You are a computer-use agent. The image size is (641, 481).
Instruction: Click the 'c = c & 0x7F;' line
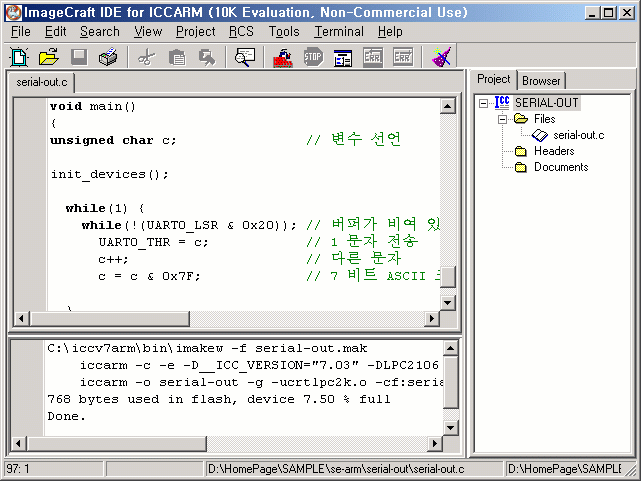[x=149, y=276]
